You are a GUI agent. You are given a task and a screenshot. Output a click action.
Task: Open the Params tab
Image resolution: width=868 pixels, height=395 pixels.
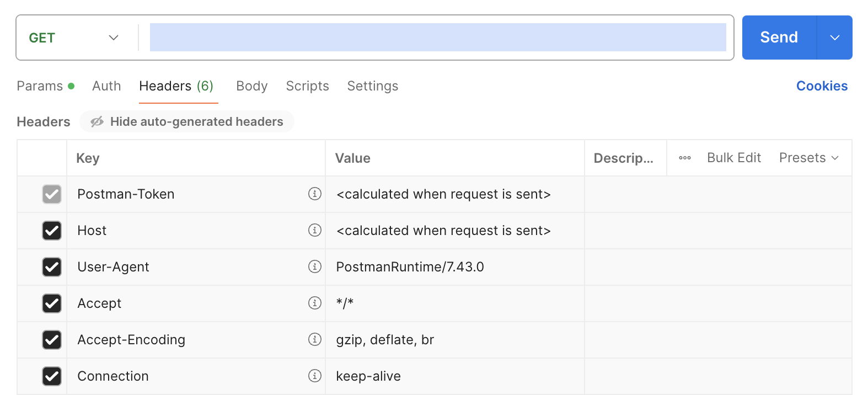[40, 86]
